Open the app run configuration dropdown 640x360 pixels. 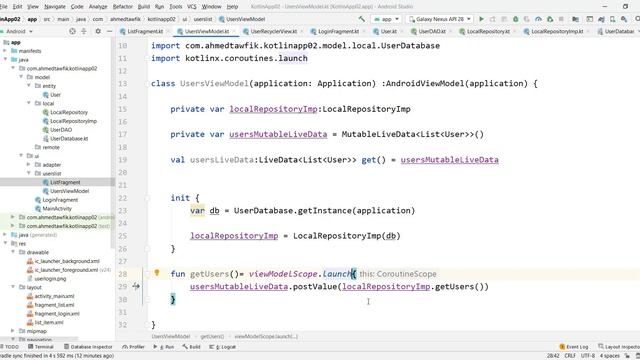click(x=387, y=19)
